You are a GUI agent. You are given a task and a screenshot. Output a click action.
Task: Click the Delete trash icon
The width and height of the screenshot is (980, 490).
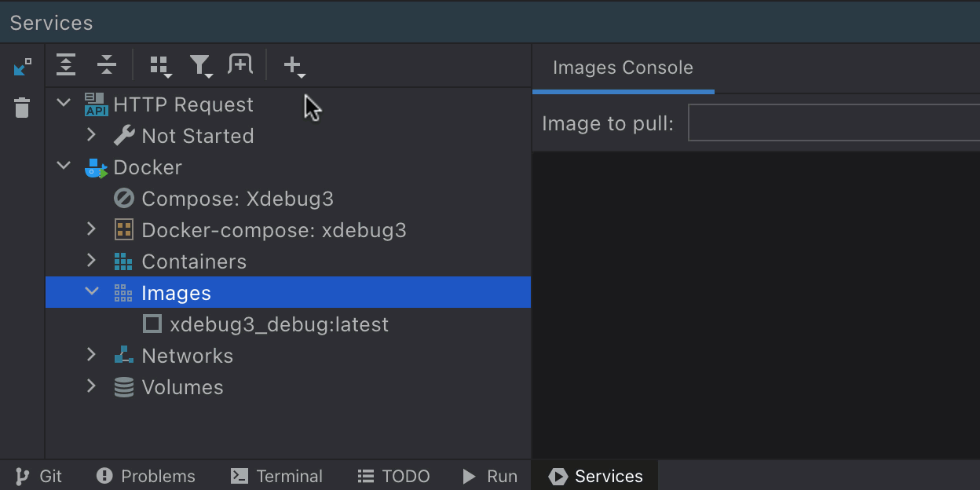pyautogui.click(x=22, y=108)
